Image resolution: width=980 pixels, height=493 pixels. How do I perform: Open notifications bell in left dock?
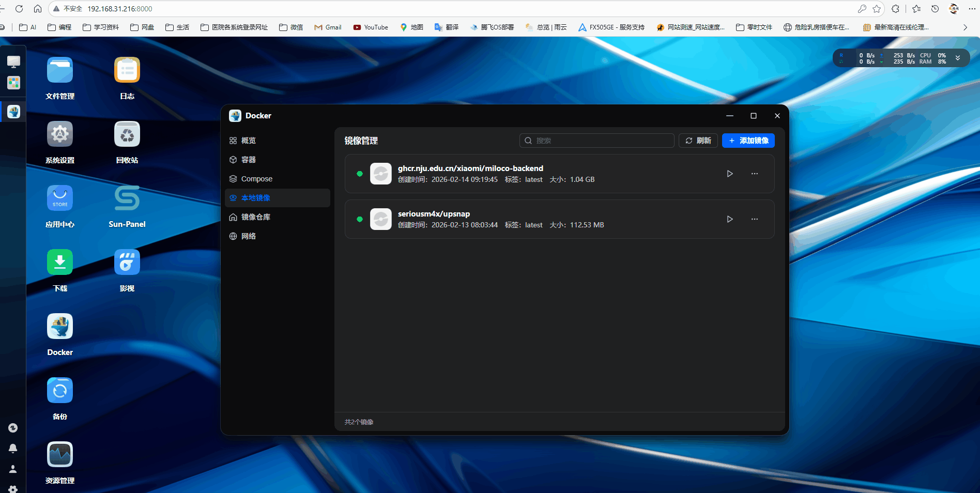point(13,449)
